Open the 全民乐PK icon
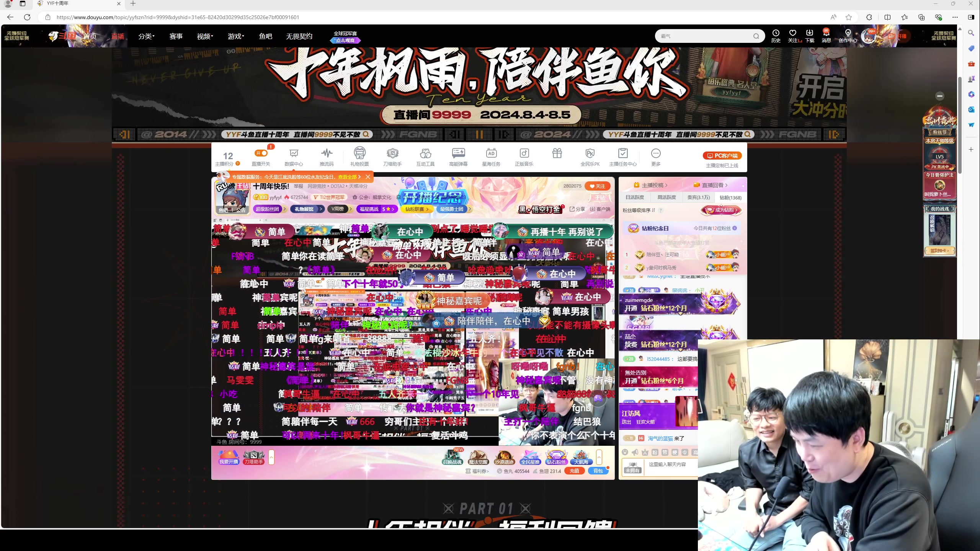980x551 pixels. [x=590, y=157]
